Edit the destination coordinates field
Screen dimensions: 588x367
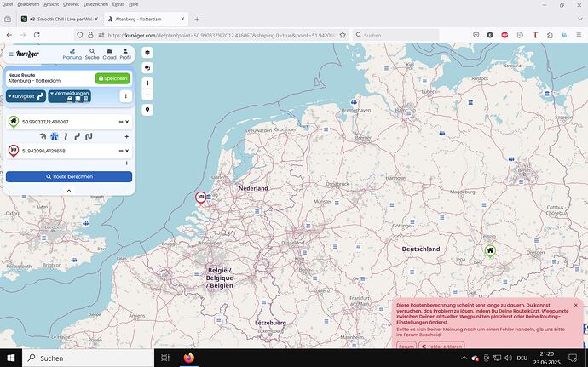(x=69, y=151)
